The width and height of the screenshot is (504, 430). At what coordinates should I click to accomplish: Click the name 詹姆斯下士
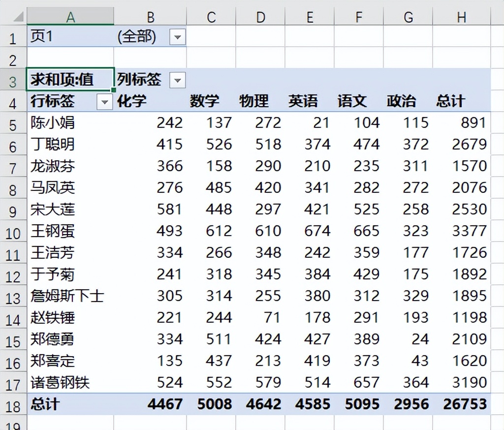point(67,296)
